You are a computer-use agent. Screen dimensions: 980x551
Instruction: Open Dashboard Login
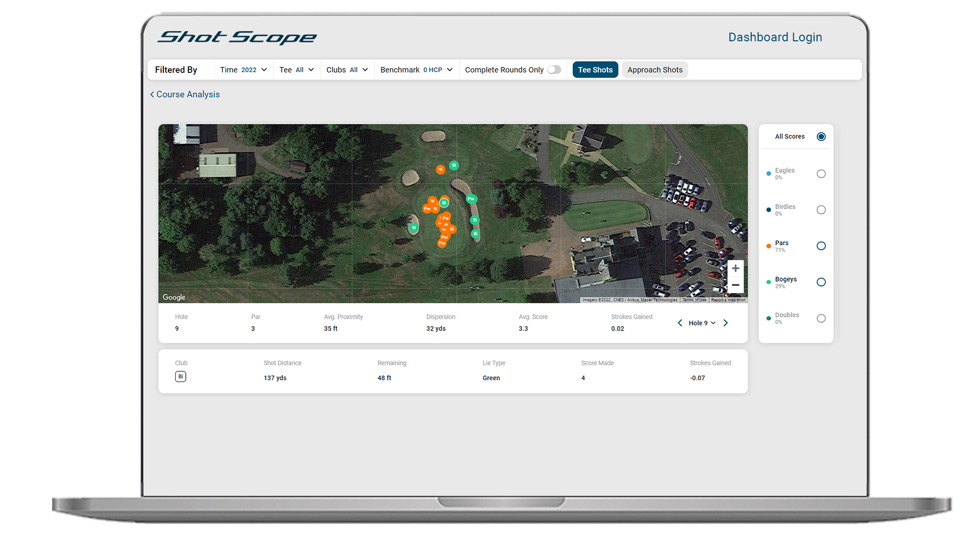click(775, 37)
